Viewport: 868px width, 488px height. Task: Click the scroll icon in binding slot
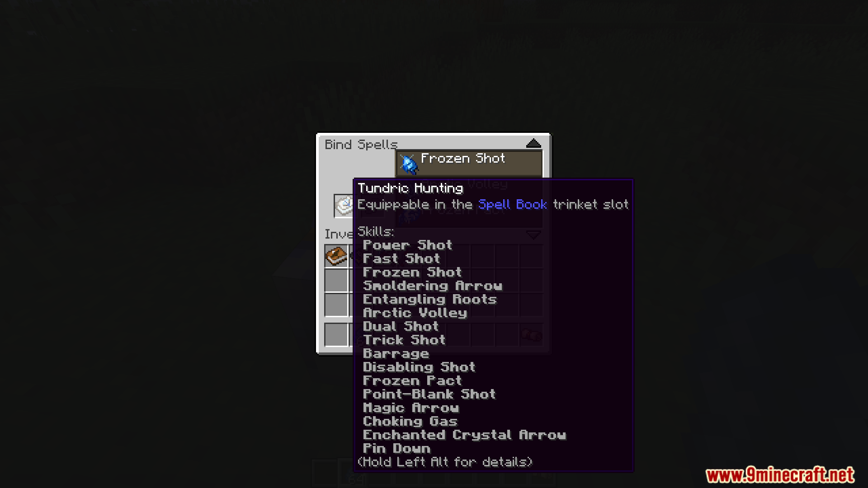344,206
